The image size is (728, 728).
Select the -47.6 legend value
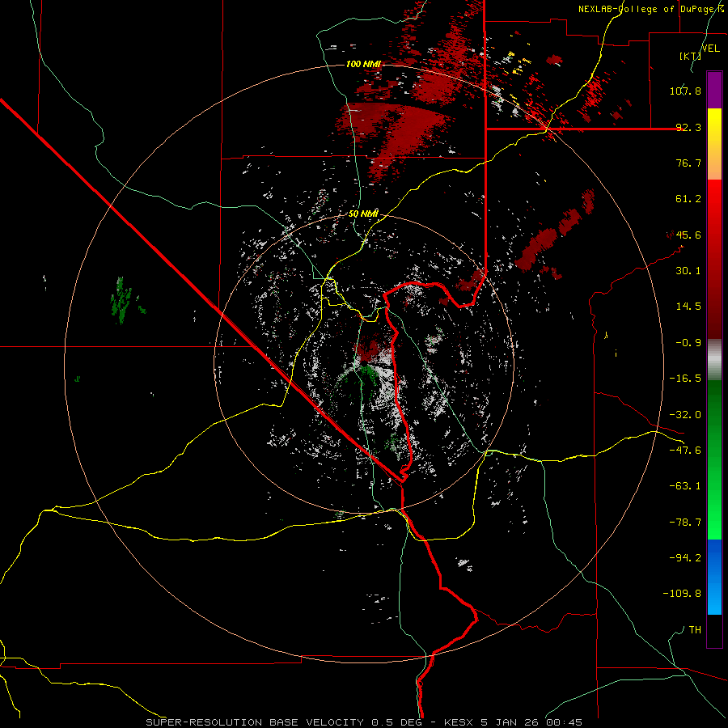coord(685,451)
